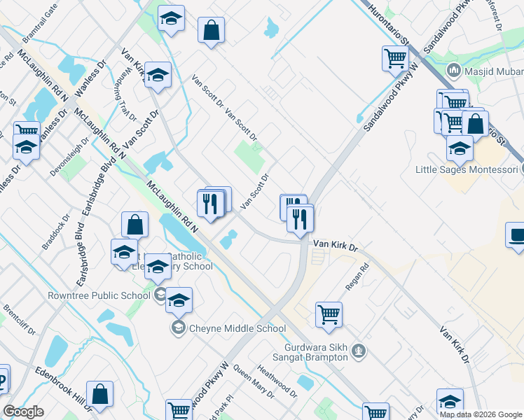Click the Rowntree Public School place icon
Image resolution: width=524 pixels, height=420 pixels.
point(160,295)
